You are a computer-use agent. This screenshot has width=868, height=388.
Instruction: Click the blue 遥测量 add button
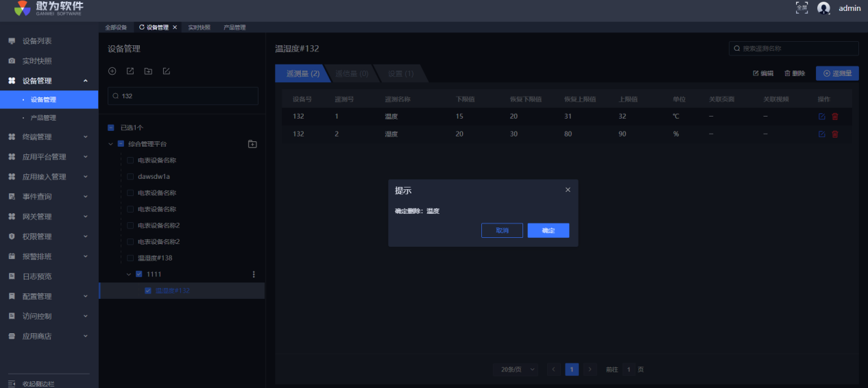(837, 73)
